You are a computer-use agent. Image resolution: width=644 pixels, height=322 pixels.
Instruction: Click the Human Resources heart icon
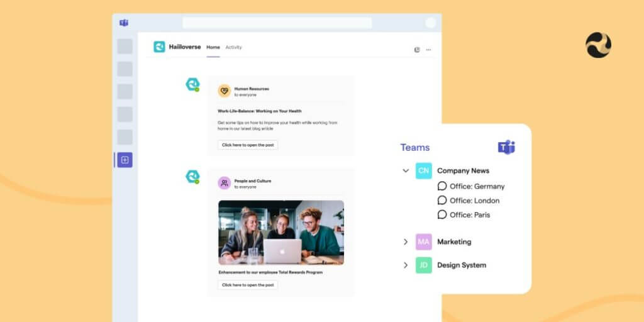coord(225,91)
